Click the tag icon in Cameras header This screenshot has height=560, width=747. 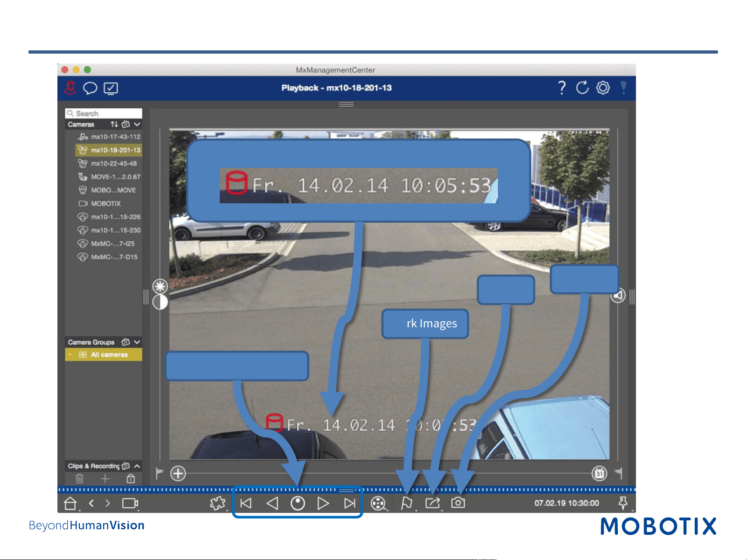coord(126,124)
